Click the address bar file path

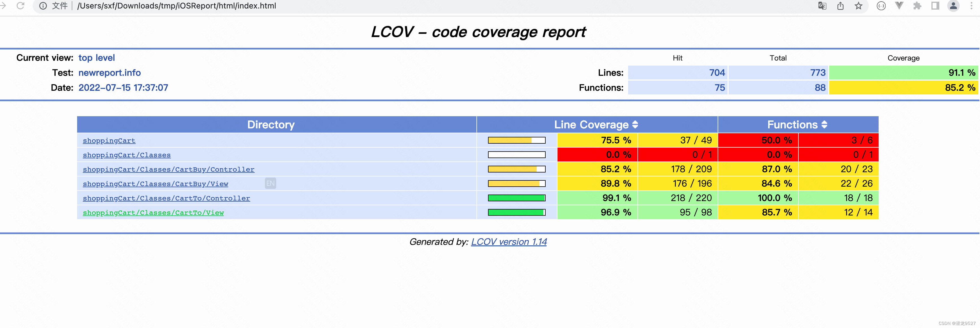[x=177, y=6]
